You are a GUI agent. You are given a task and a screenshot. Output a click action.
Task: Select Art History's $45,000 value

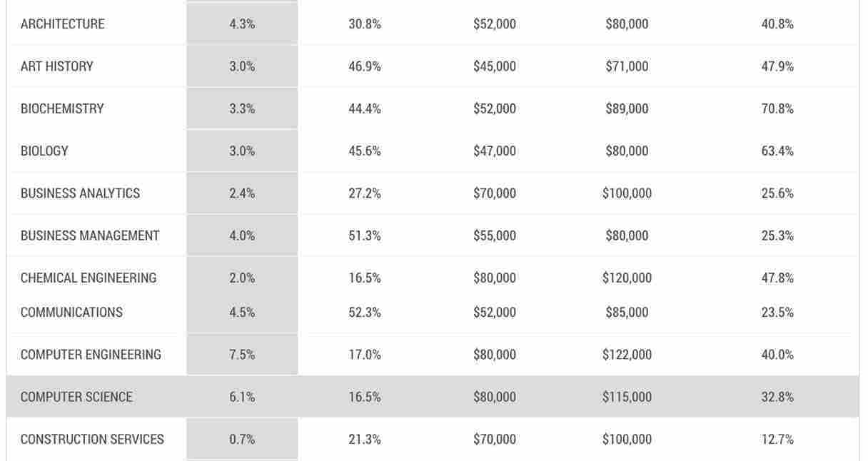tap(495, 66)
